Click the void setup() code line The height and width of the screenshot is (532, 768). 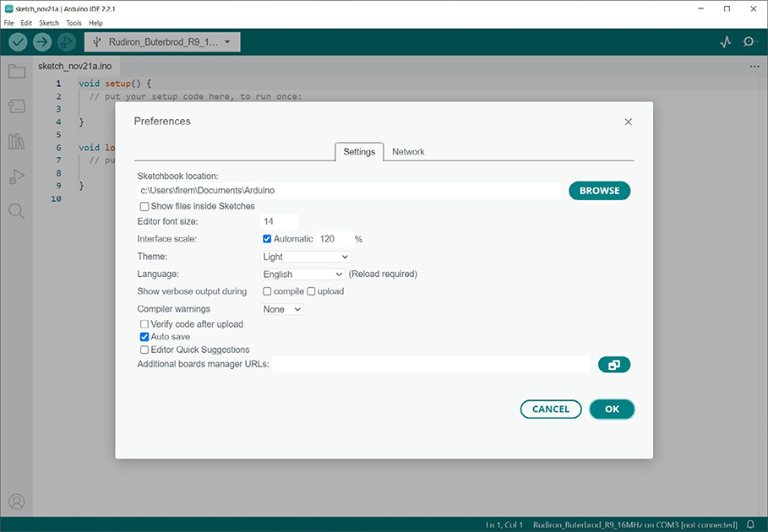[x=115, y=84]
